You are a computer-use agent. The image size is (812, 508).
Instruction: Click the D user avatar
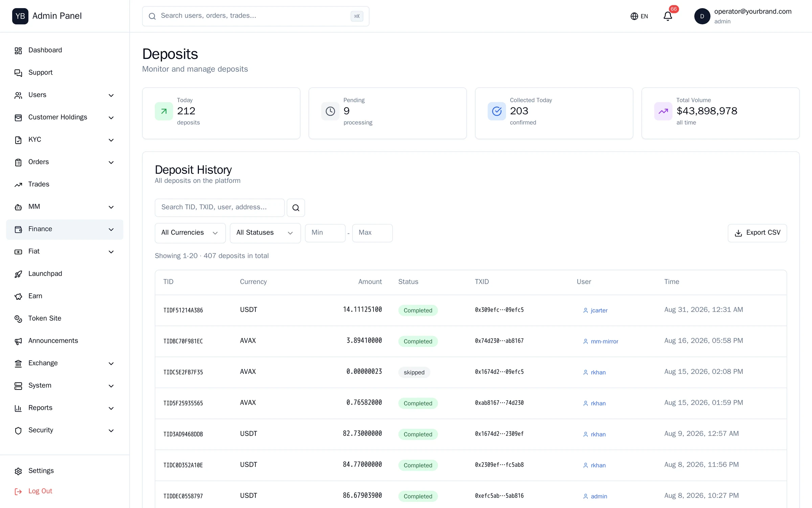click(x=702, y=16)
